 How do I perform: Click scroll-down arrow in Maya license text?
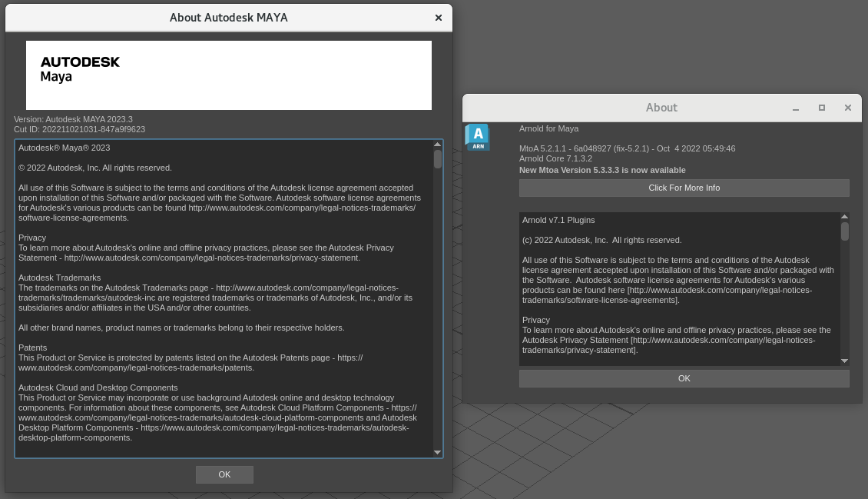click(437, 452)
